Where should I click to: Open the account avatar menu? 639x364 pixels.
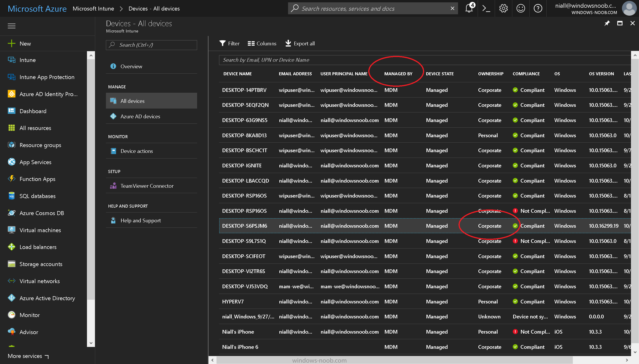pyautogui.click(x=629, y=8)
